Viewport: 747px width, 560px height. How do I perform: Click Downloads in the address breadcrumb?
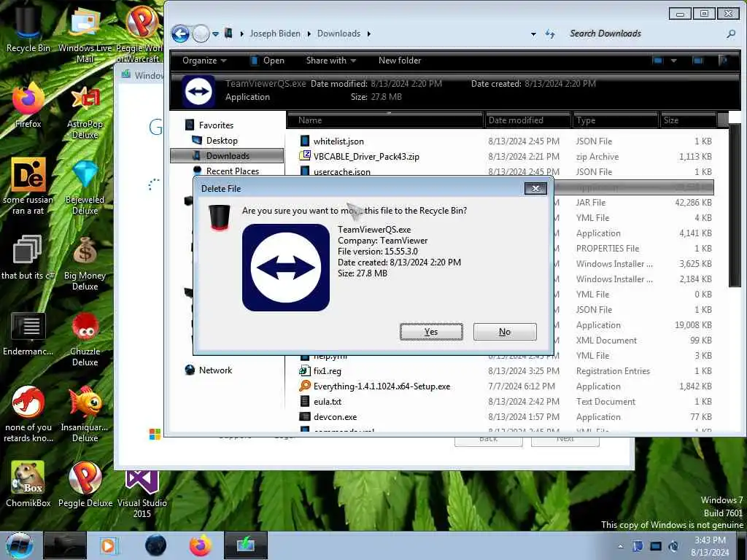pyautogui.click(x=338, y=34)
